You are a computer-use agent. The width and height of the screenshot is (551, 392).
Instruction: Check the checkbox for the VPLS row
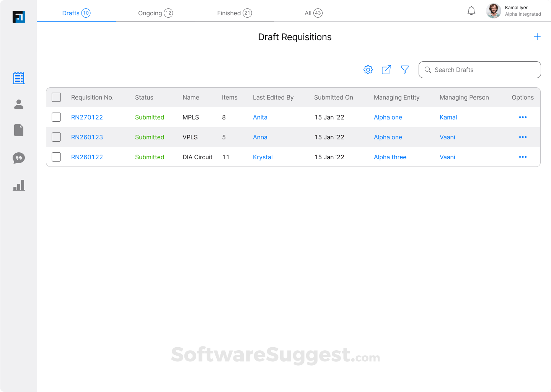[x=56, y=137]
